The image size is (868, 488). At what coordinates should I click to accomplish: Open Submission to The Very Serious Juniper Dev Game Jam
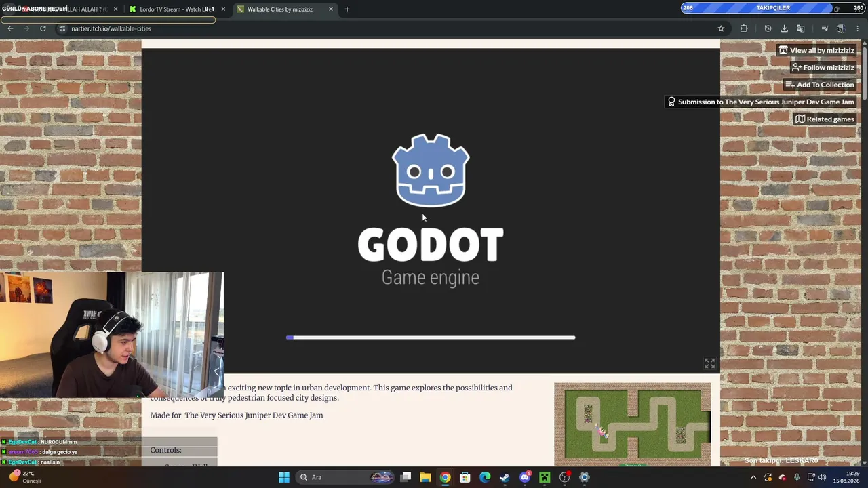[x=760, y=102]
